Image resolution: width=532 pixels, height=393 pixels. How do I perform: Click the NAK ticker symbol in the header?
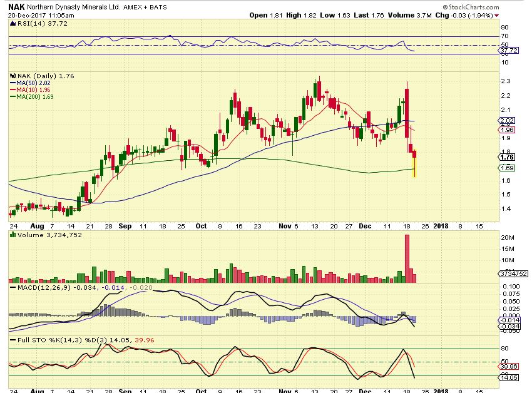pos(16,7)
